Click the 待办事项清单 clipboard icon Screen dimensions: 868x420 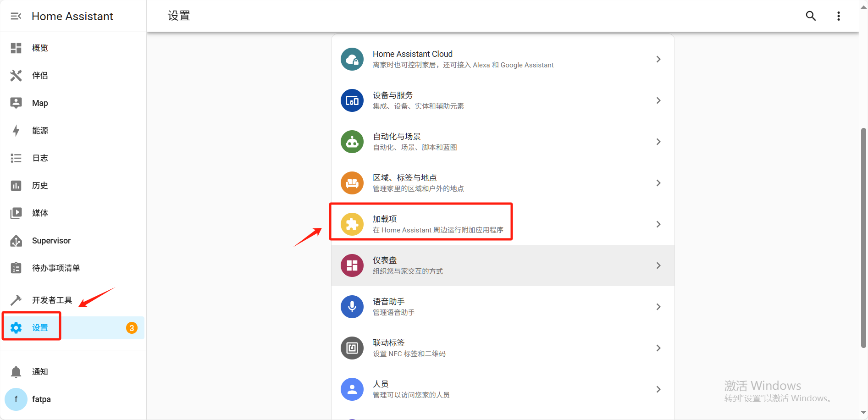pos(16,268)
